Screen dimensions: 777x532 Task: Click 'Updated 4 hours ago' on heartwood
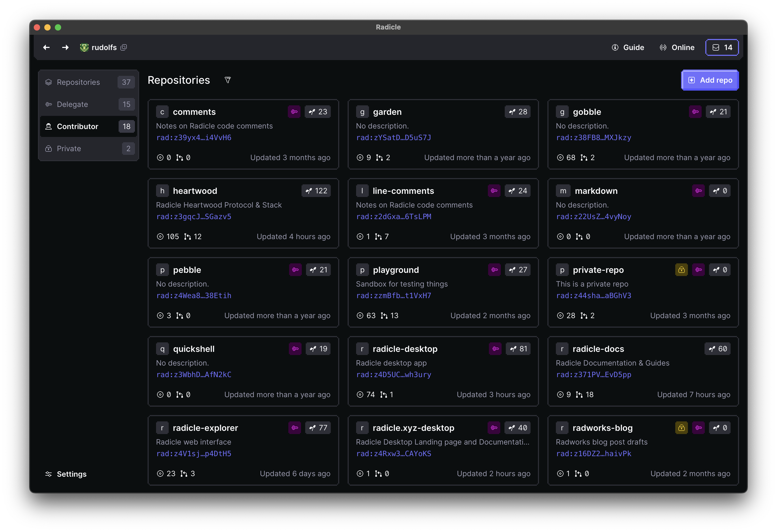click(x=293, y=237)
